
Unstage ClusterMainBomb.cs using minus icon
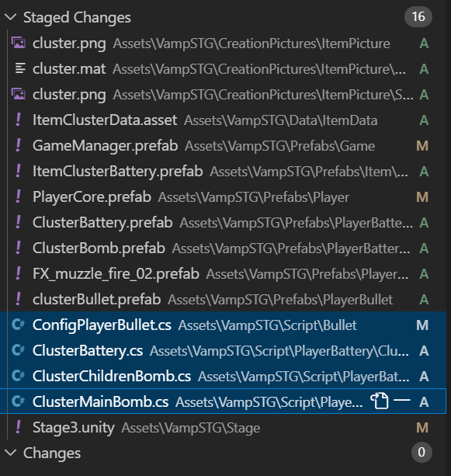[x=402, y=401]
